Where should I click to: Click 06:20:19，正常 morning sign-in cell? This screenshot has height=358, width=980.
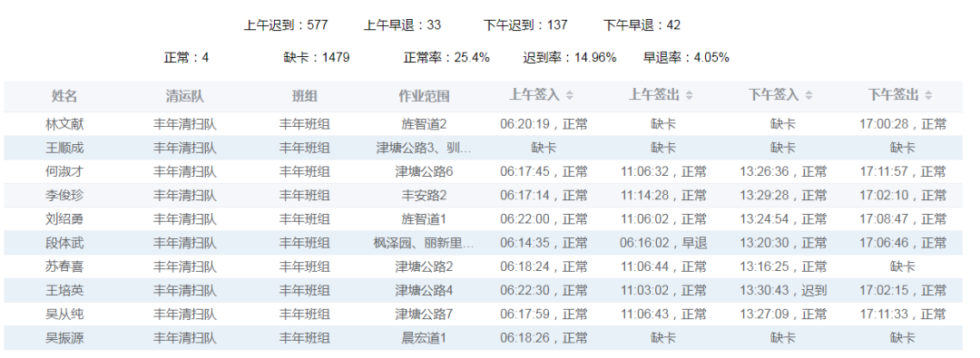(x=544, y=123)
